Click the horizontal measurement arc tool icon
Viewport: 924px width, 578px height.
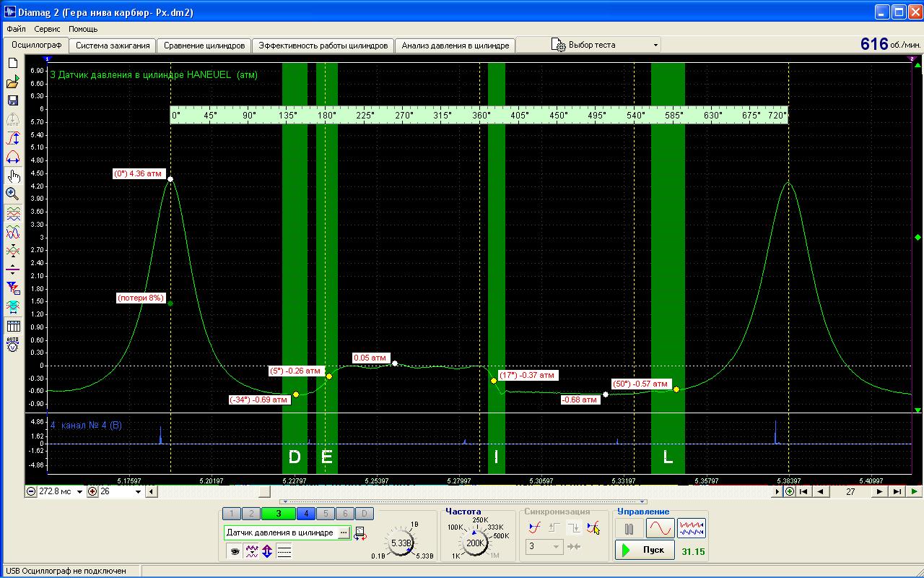point(12,158)
